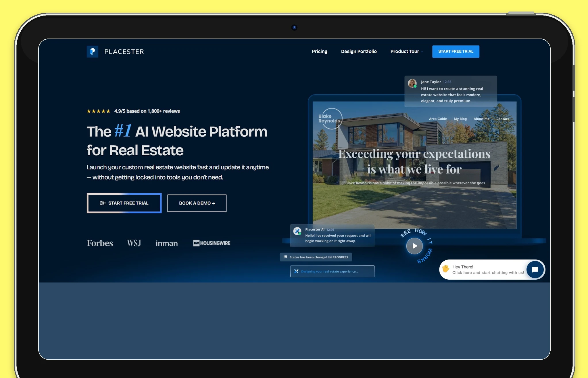
Task: Click the flag icon in status message
Action: click(x=285, y=257)
